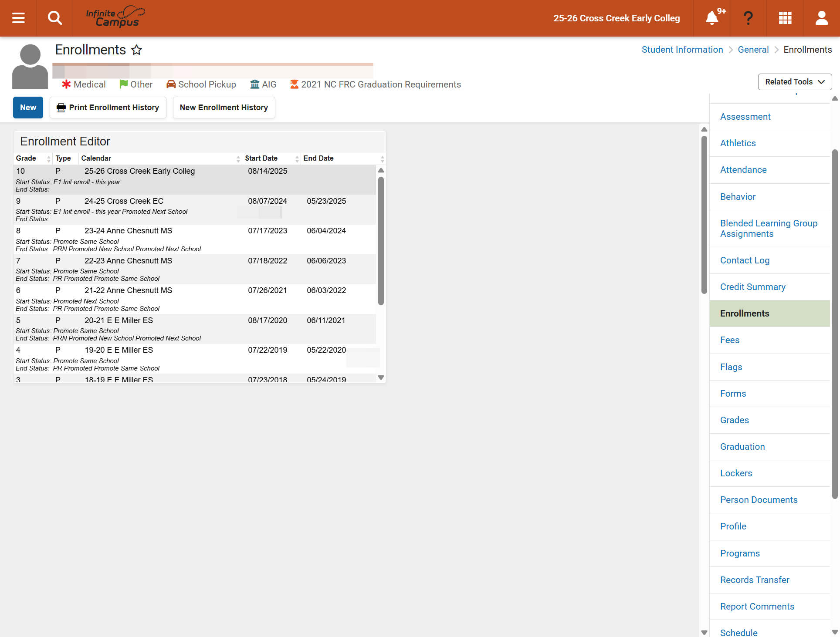
Task: Select the 25-26 Cross Creek Early Colleg enrollment
Action: click(x=195, y=179)
